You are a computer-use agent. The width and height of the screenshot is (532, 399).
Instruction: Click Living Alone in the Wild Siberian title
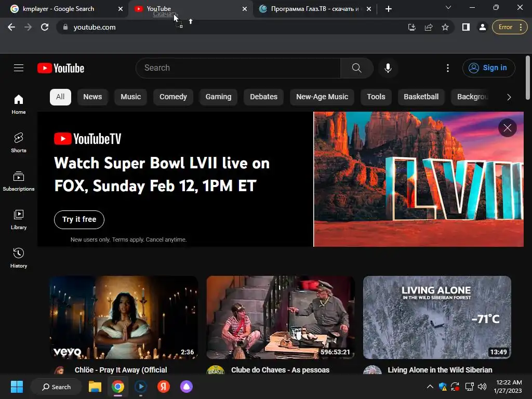pyautogui.click(x=440, y=370)
